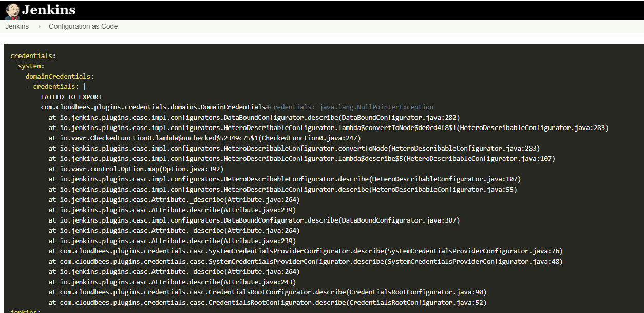Screen dimensions: 644x313
Task: Click the butler's face in the top-left logo
Action: [11, 9]
